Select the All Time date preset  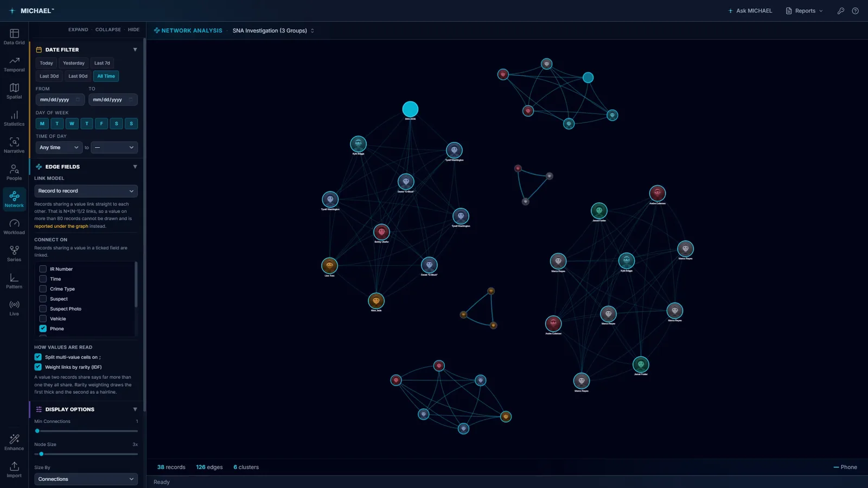coord(106,76)
